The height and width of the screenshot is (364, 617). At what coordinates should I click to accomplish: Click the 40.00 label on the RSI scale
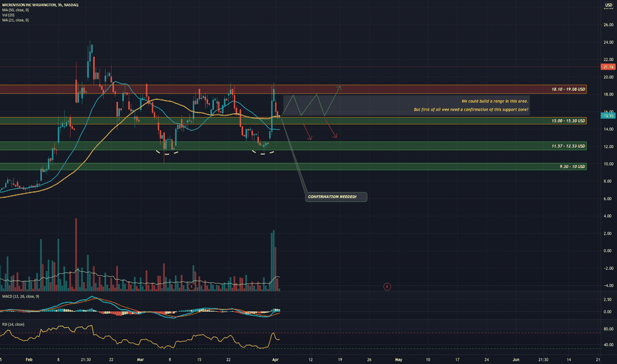point(608,345)
